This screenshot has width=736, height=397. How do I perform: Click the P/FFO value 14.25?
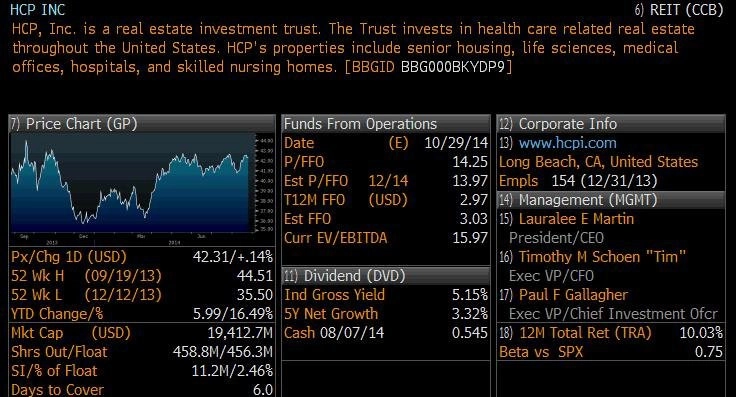coord(470,162)
